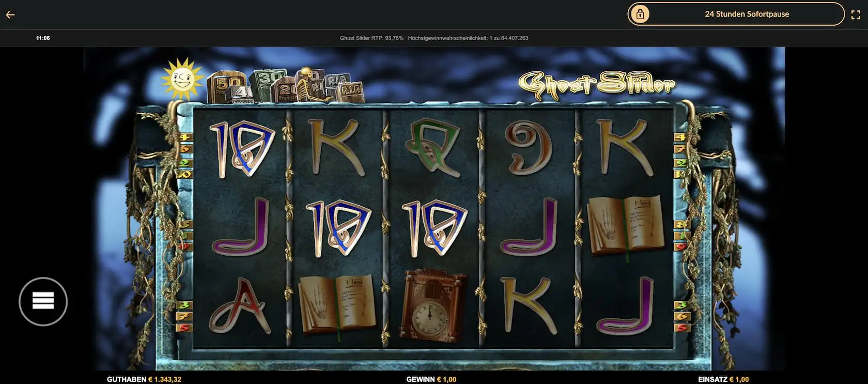
Task: Select payline marker 10 on left side
Action: (185, 175)
